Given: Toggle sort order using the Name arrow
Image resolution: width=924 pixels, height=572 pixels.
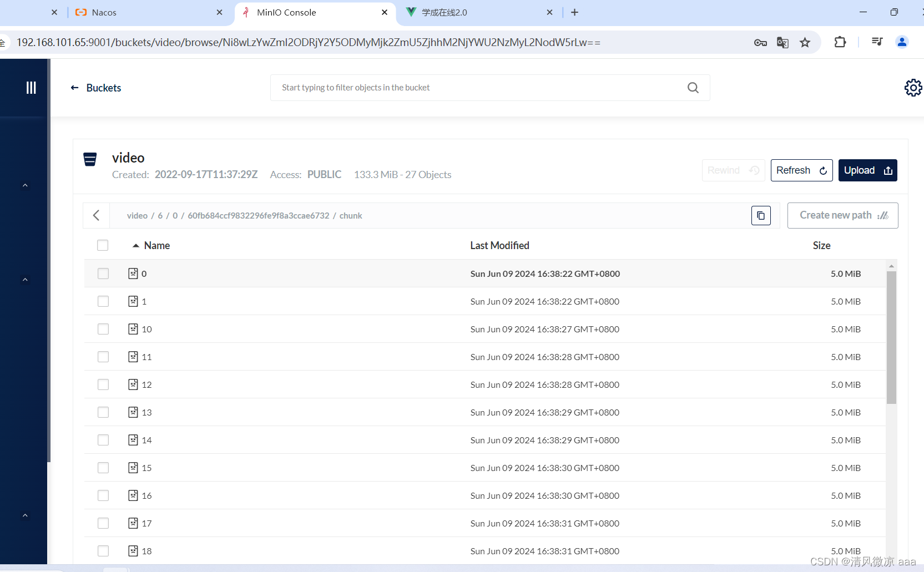Looking at the screenshot, I should point(136,246).
